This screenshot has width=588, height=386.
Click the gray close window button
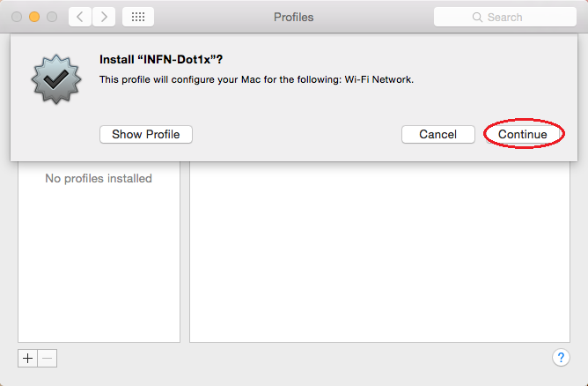pyautogui.click(x=17, y=17)
